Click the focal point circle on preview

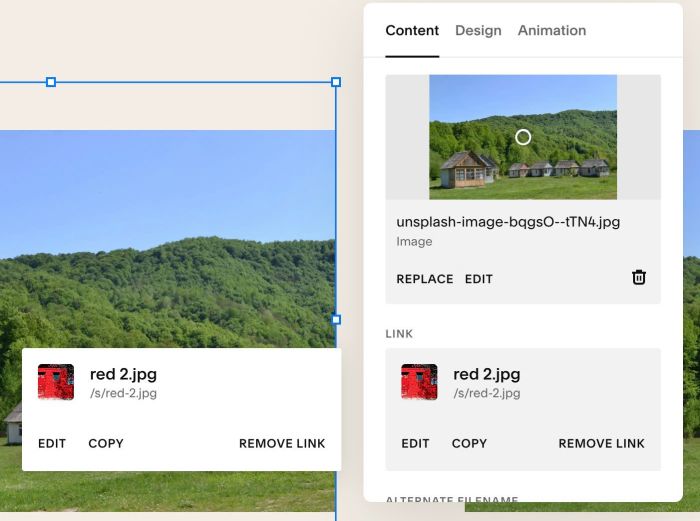pos(523,137)
